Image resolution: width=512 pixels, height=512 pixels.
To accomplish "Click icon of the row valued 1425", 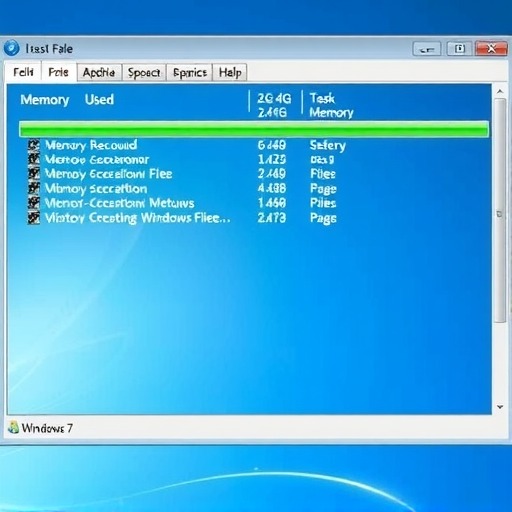I will click(33, 159).
